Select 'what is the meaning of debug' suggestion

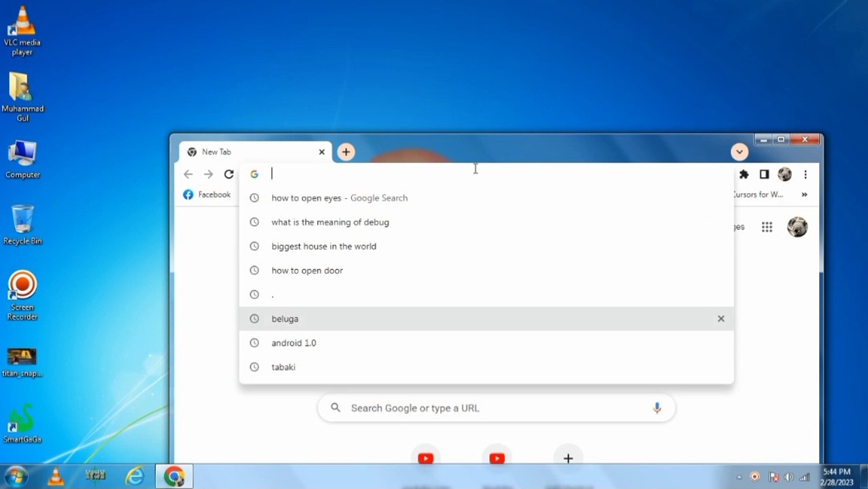tap(486, 222)
